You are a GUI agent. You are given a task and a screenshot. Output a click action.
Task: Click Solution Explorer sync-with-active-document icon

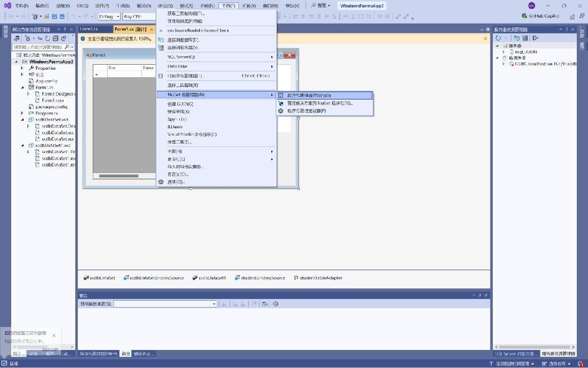coord(40,38)
